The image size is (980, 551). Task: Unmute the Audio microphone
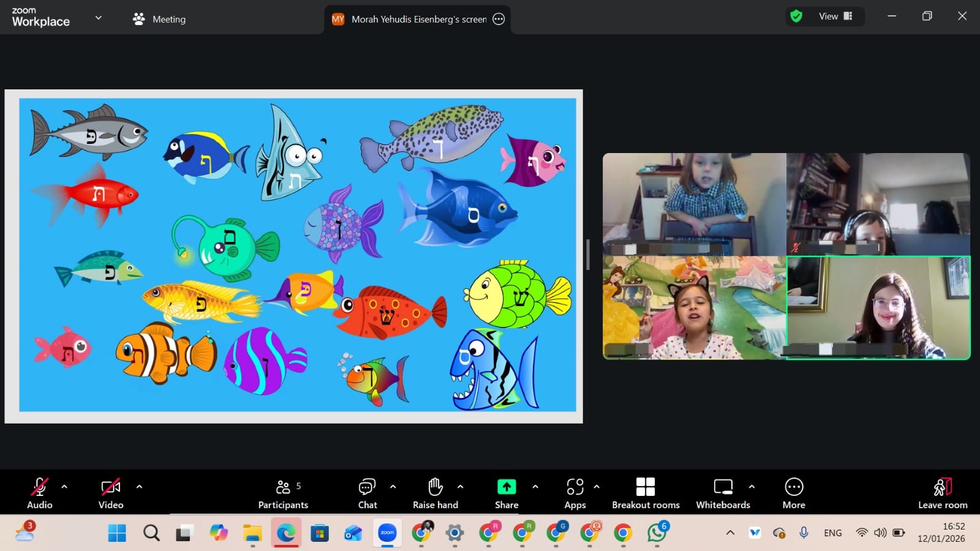pos(39,493)
